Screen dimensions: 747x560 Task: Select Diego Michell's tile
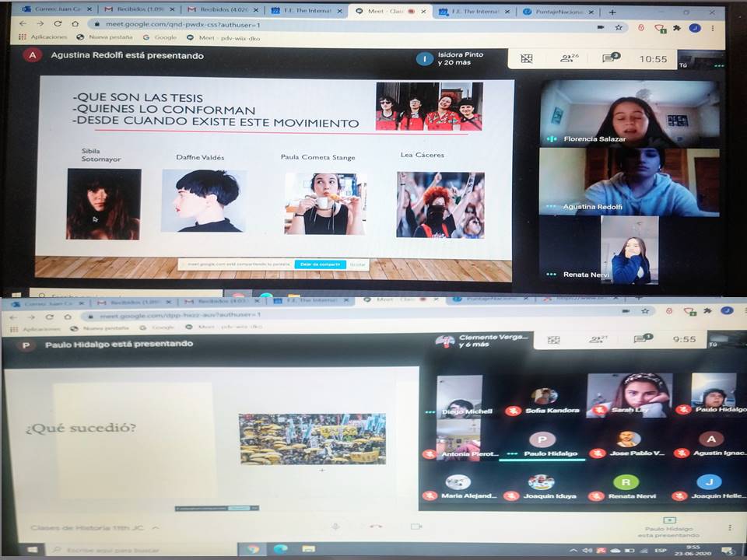[x=459, y=396]
